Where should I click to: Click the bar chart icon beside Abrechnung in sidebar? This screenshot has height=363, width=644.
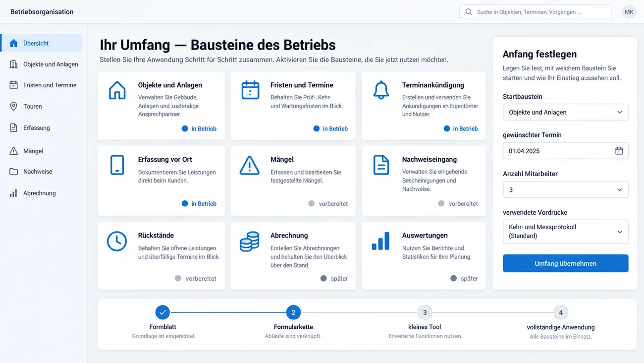click(x=14, y=193)
